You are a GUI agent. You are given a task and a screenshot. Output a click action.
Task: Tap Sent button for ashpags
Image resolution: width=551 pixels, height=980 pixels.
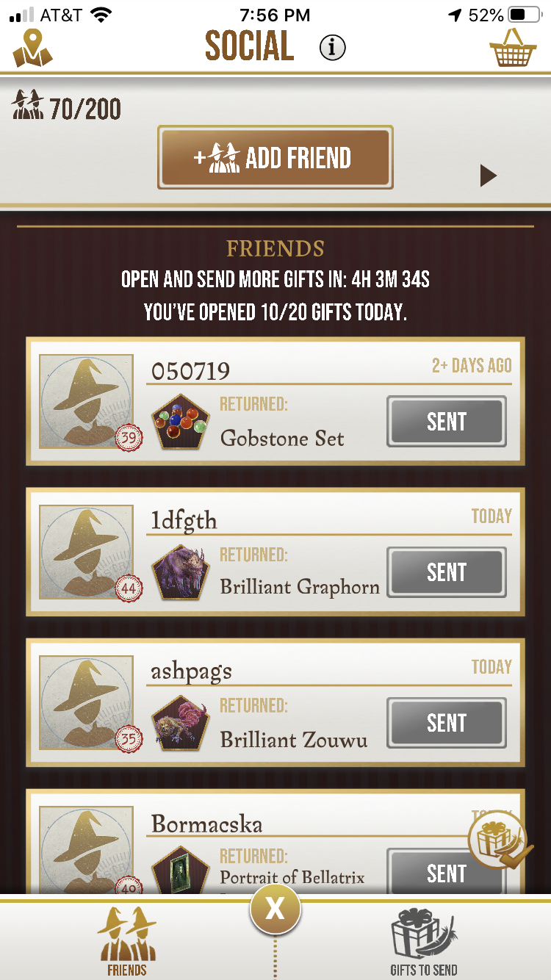pos(447,723)
